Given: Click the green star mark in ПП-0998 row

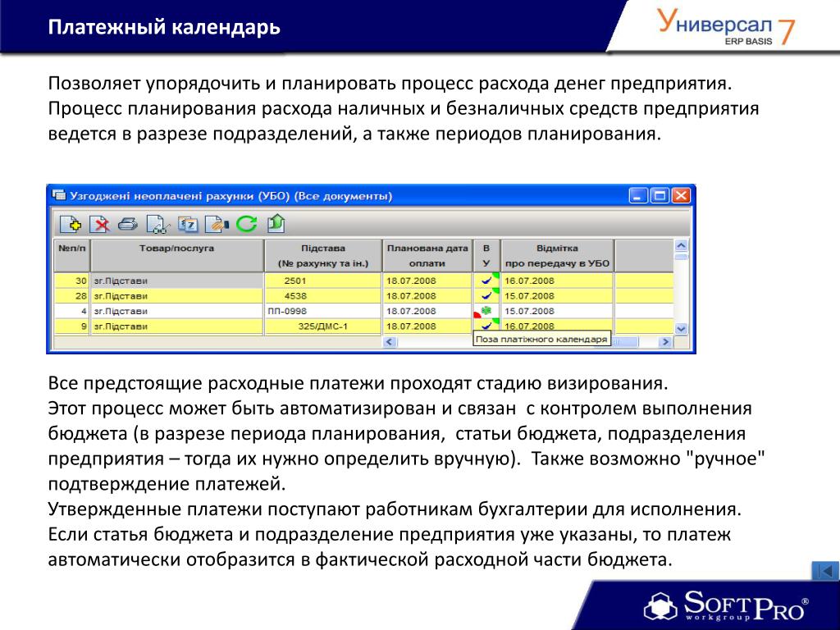Looking at the screenshot, I should [x=486, y=311].
